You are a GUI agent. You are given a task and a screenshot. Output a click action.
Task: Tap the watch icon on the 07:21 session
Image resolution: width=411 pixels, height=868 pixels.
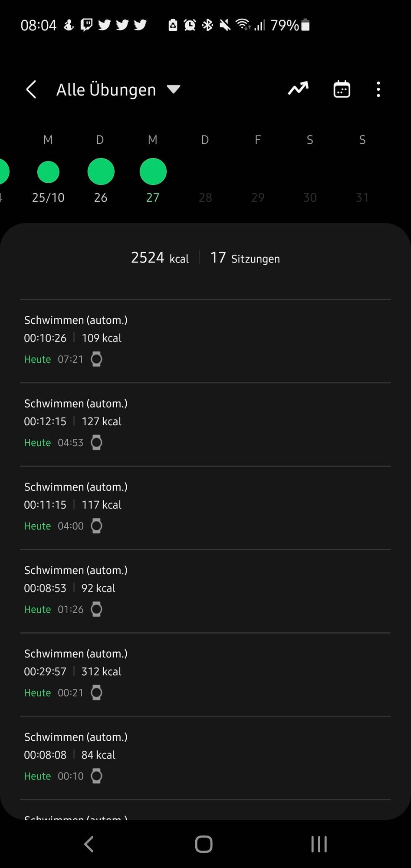click(96, 359)
